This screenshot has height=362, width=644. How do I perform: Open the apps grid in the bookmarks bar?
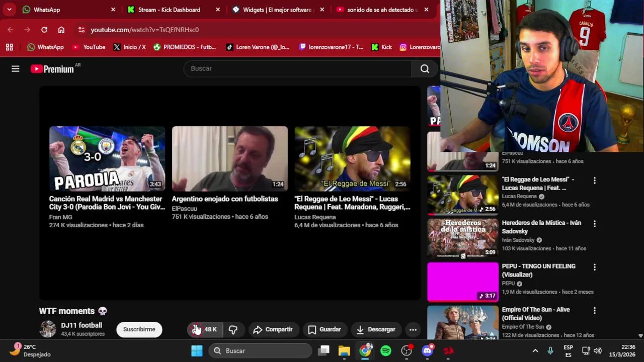[9, 47]
